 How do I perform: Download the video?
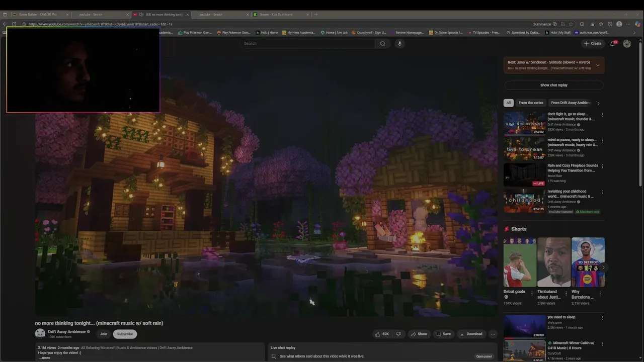click(471, 334)
